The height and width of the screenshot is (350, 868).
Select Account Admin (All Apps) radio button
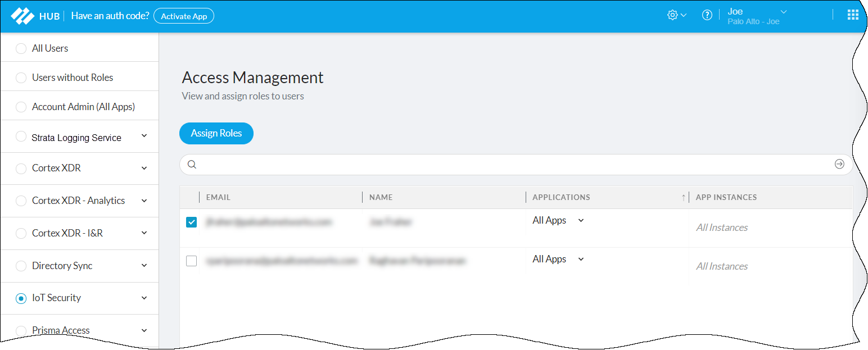click(21, 107)
